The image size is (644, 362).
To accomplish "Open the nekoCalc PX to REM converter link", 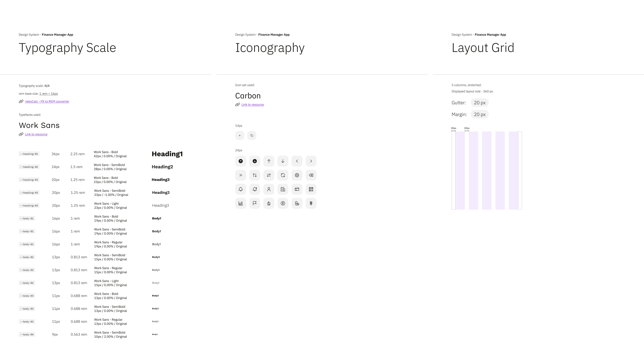I will 47,101.
